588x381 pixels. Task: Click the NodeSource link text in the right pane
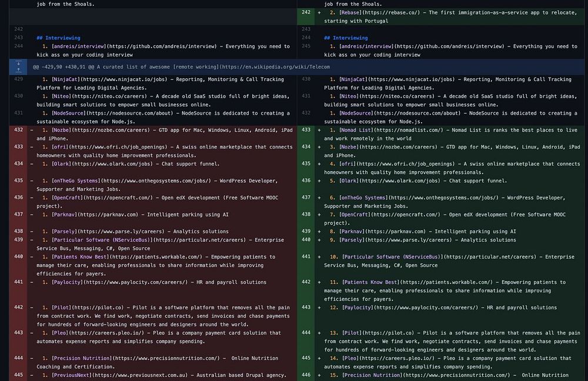click(x=355, y=113)
